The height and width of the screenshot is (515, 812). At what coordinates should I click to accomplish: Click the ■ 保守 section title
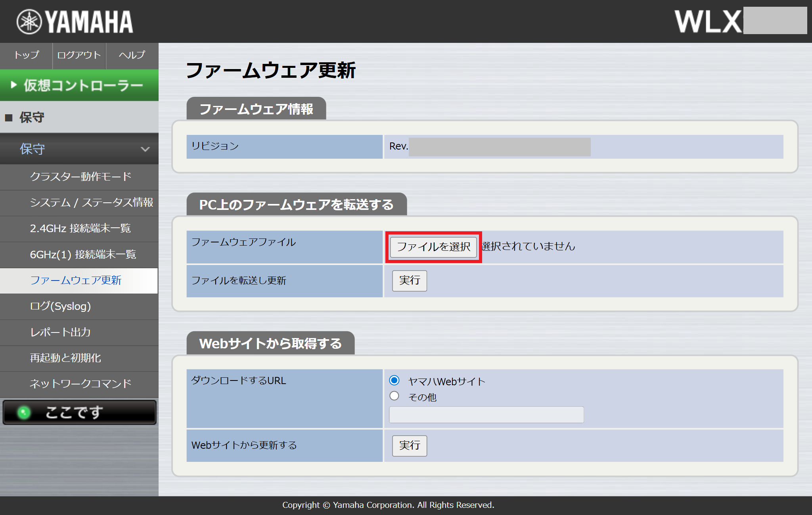point(25,117)
